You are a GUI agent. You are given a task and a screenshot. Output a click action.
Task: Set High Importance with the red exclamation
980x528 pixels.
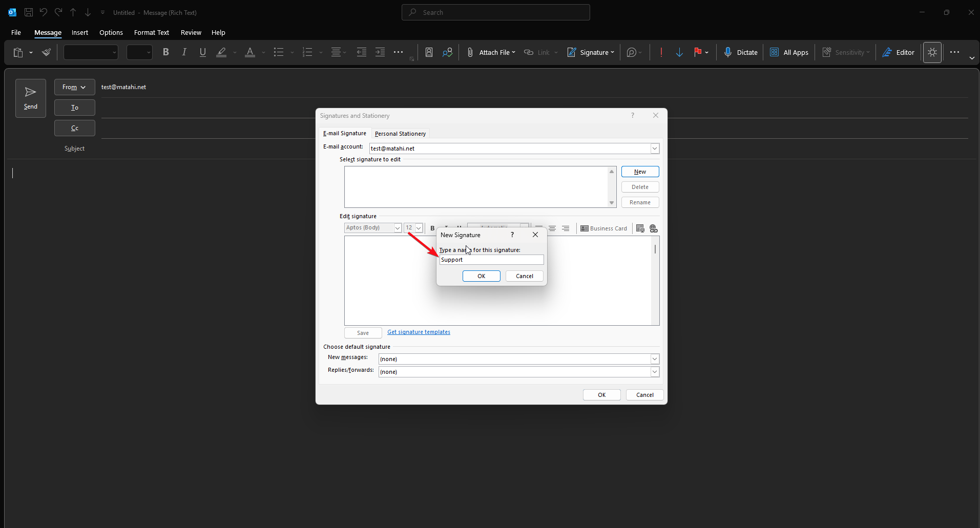coord(661,52)
